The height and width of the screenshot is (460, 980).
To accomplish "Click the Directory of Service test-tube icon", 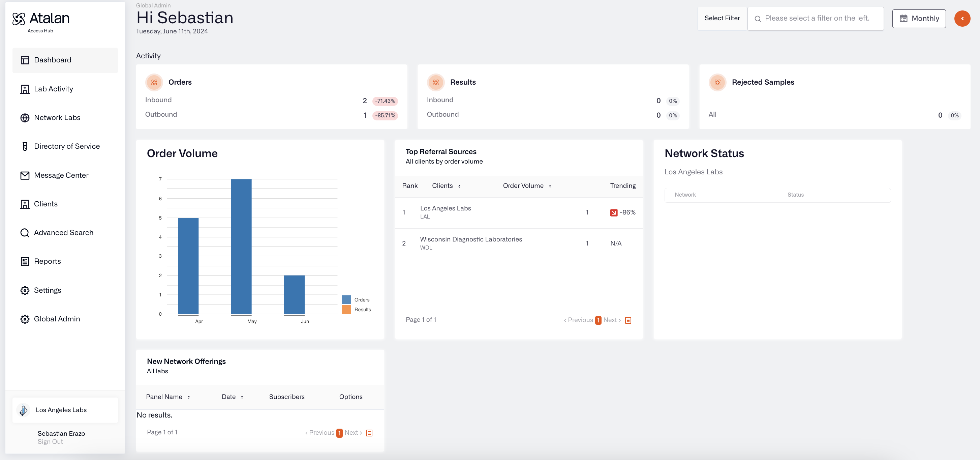I will [x=25, y=146].
